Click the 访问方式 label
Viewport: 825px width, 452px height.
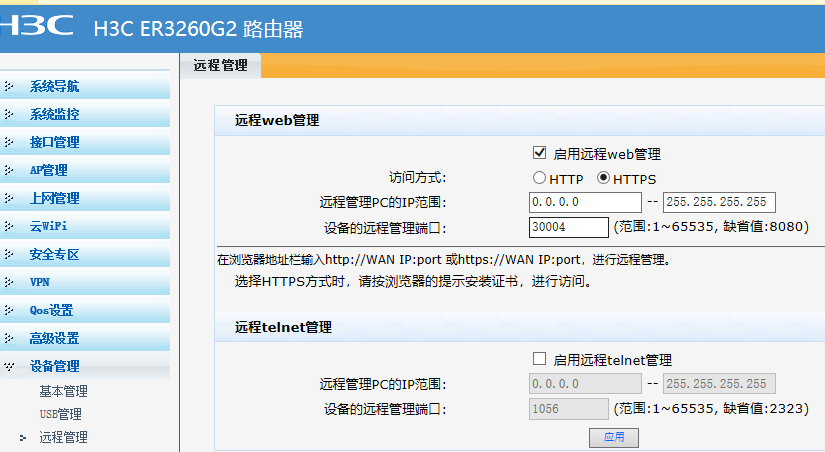(x=417, y=178)
